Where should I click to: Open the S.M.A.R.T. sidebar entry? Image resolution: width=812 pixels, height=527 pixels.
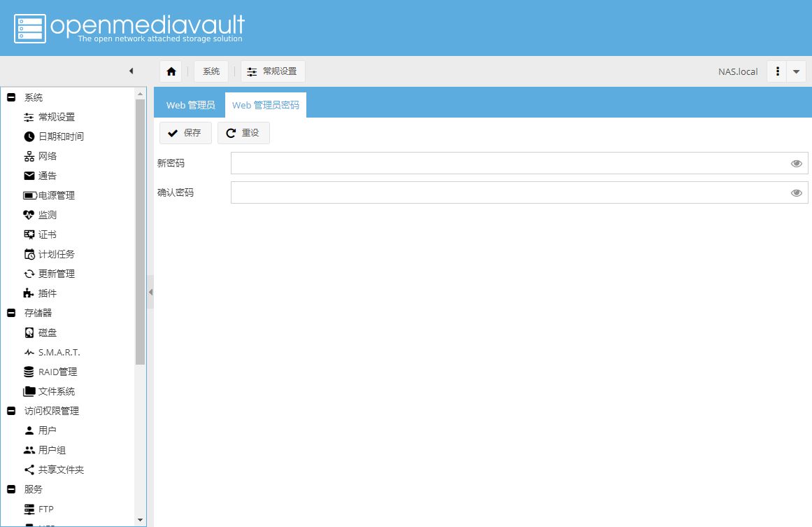click(52, 352)
